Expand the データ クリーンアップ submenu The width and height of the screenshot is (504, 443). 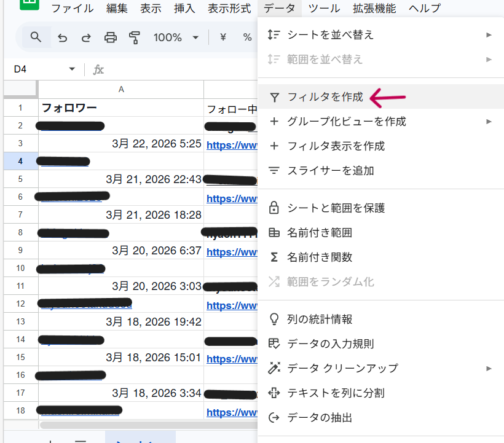coord(489,368)
